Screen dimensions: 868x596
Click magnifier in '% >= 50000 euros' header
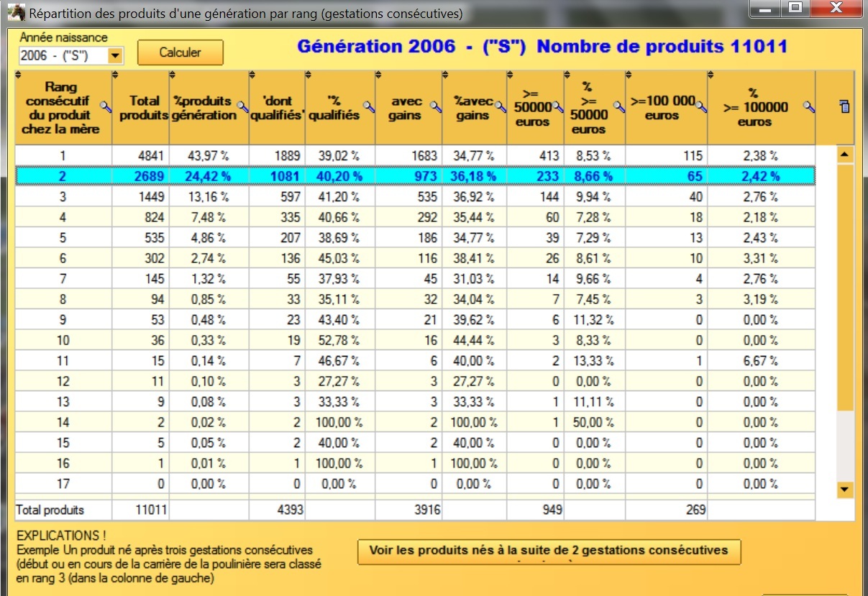[618, 107]
